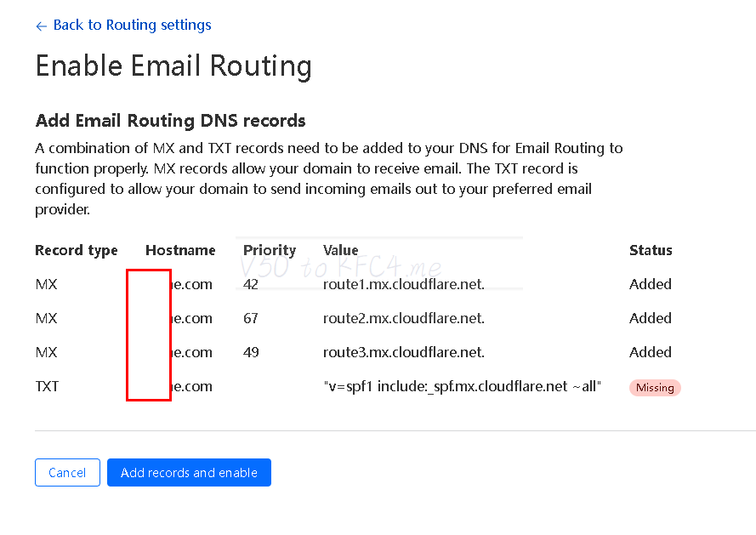Click the TXT record type cell
This screenshot has height=535, width=756.
(x=48, y=386)
